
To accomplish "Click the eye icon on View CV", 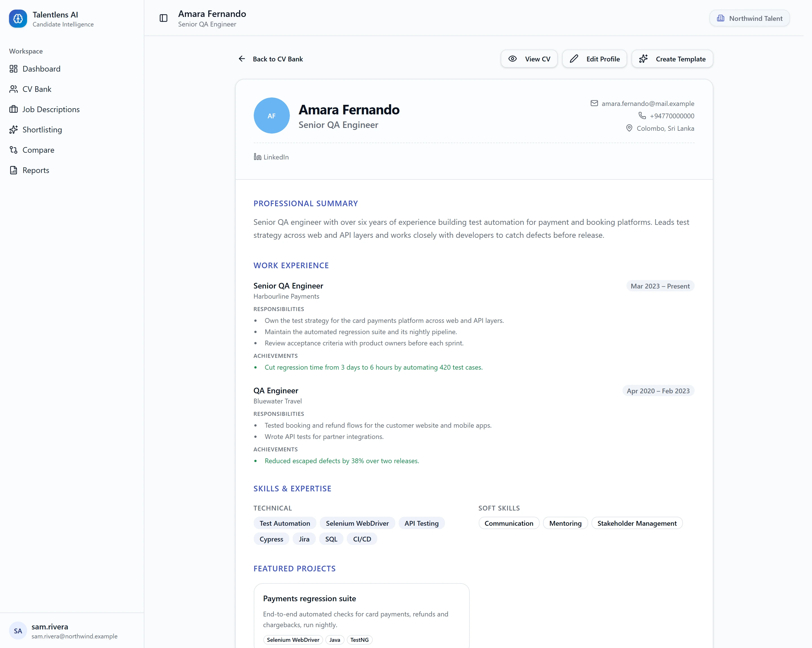I will tap(512, 59).
